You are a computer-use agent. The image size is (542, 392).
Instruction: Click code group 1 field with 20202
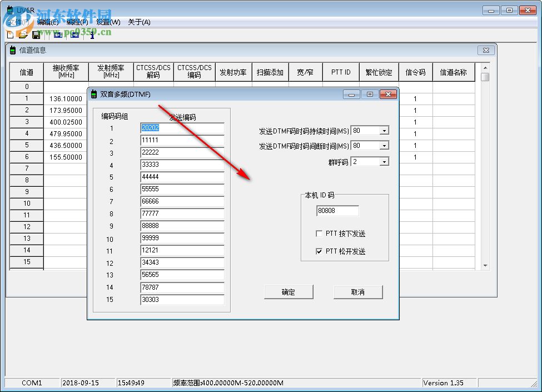(182, 128)
